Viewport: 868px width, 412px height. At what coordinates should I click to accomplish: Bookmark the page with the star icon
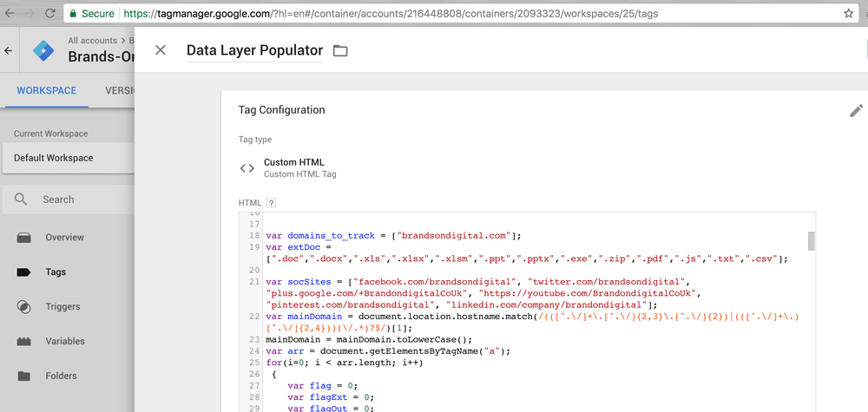[x=849, y=14]
